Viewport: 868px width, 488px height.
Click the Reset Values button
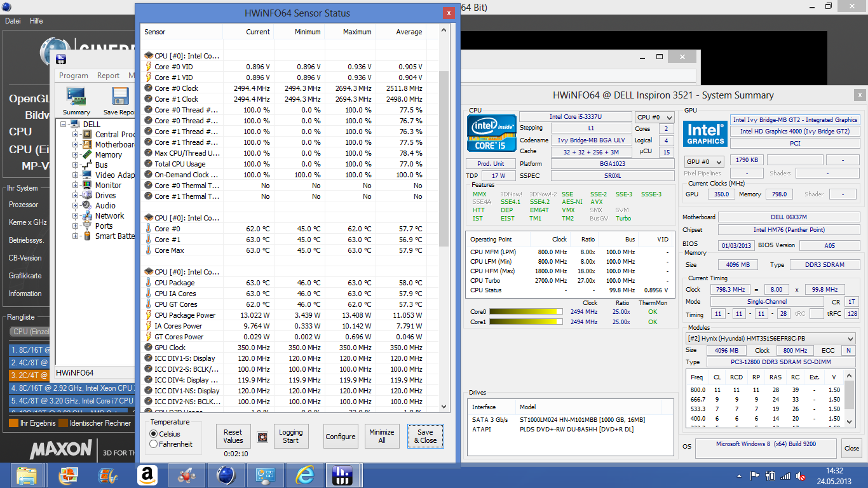[233, 437]
